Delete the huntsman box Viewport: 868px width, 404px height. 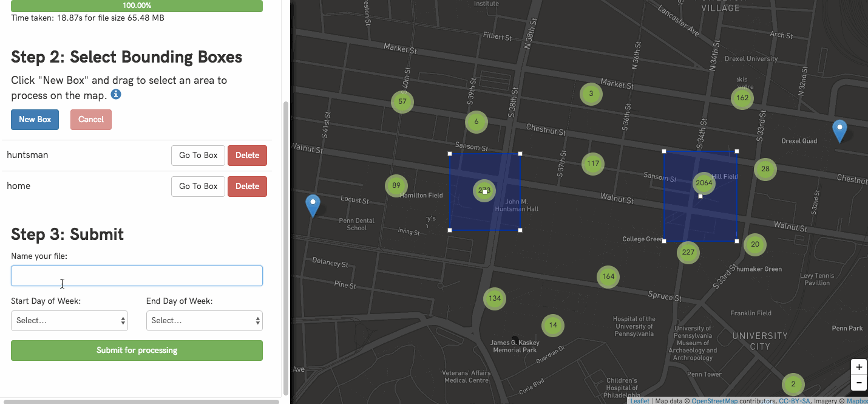coord(247,156)
